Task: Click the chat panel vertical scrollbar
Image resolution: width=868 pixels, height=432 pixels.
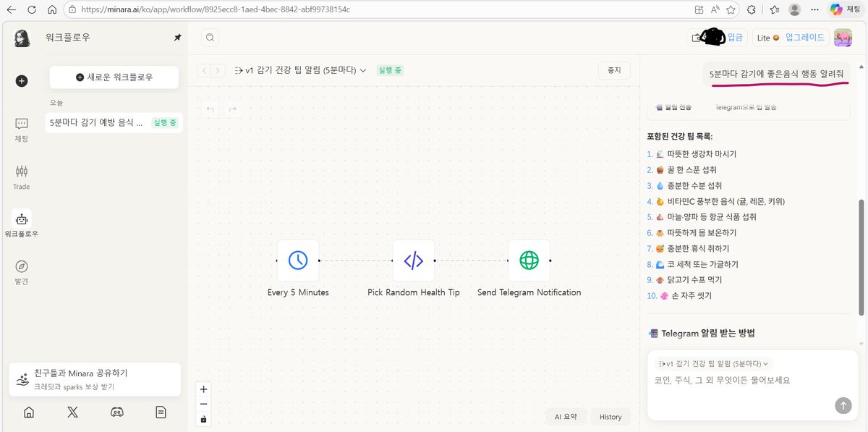Action: pyautogui.click(x=861, y=258)
